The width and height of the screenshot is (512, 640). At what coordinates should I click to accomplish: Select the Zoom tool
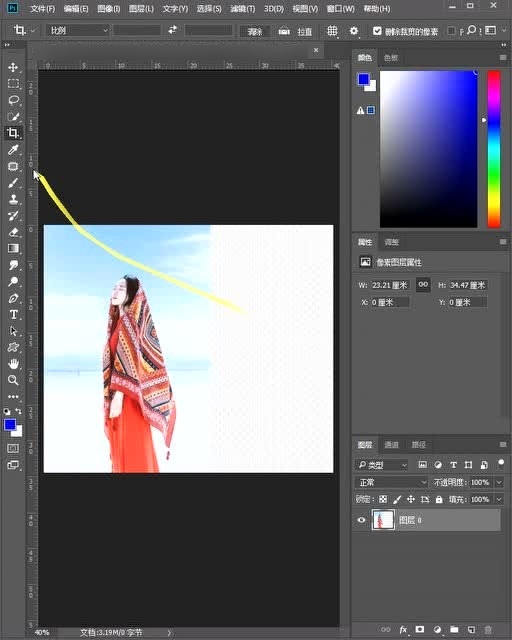(x=13, y=380)
